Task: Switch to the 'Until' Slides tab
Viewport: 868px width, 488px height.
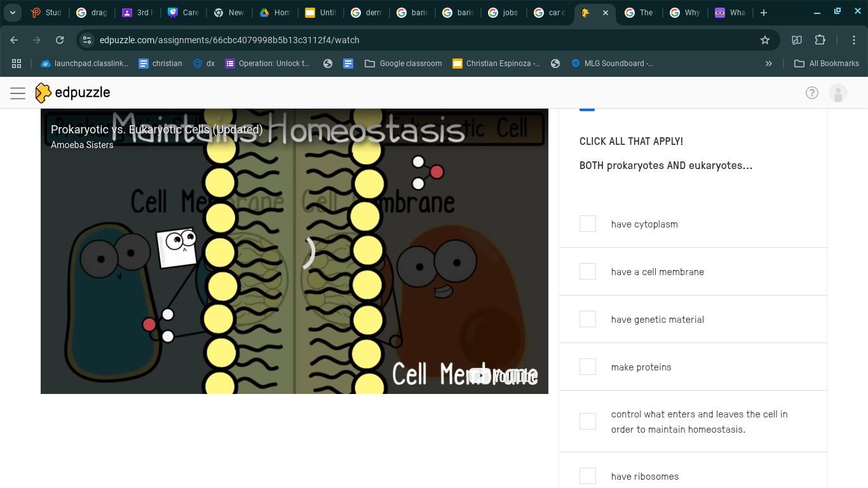Action: [321, 13]
